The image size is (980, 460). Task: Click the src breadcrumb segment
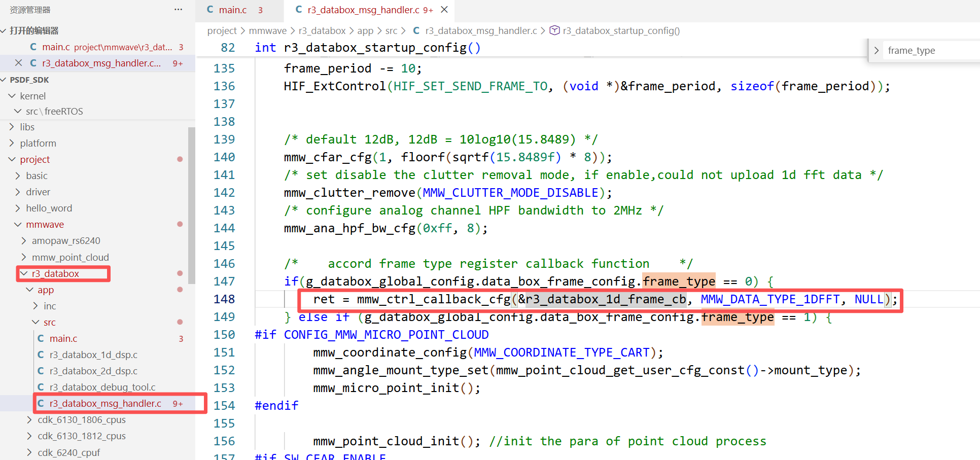point(391,31)
